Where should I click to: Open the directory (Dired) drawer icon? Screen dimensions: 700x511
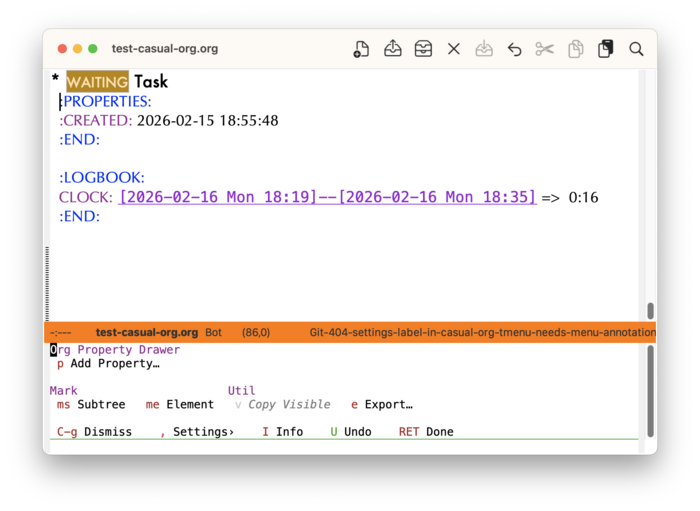423,49
